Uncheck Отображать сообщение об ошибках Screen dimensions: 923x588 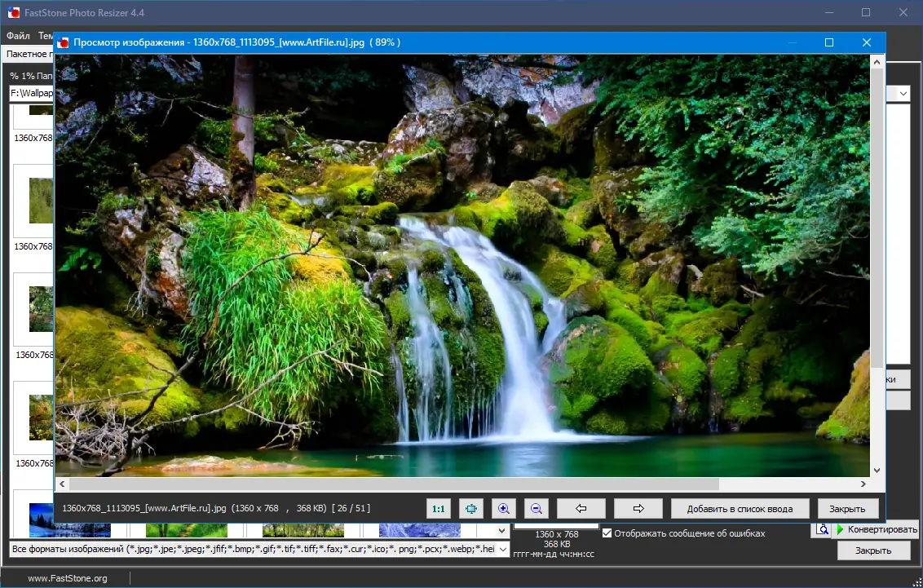pyautogui.click(x=607, y=533)
